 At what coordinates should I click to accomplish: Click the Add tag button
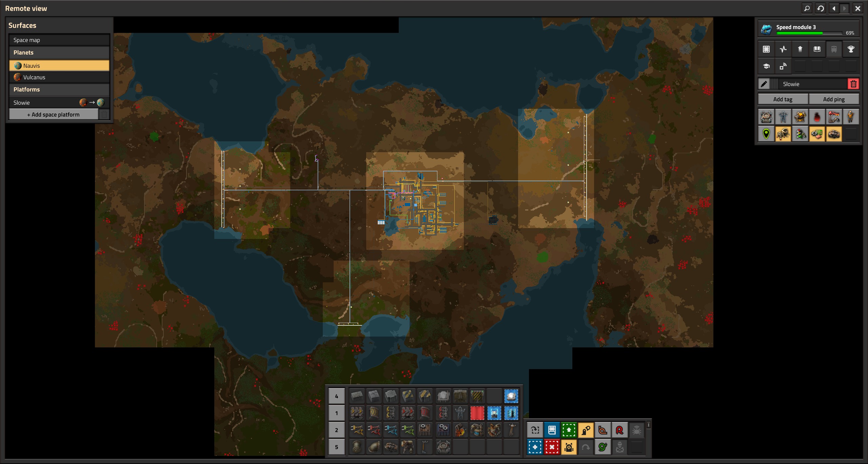[x=783, y=99]
